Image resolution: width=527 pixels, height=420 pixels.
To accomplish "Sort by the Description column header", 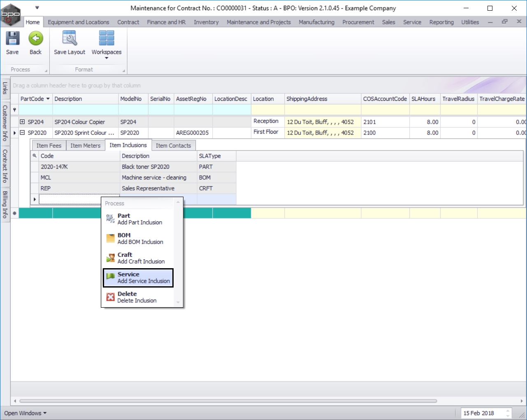I will (86, 99).
